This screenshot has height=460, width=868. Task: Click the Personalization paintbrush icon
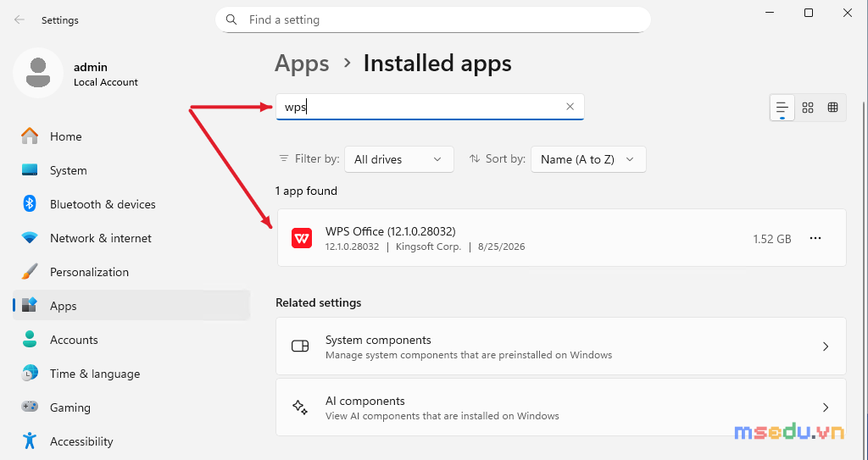[x=30, y=272]
